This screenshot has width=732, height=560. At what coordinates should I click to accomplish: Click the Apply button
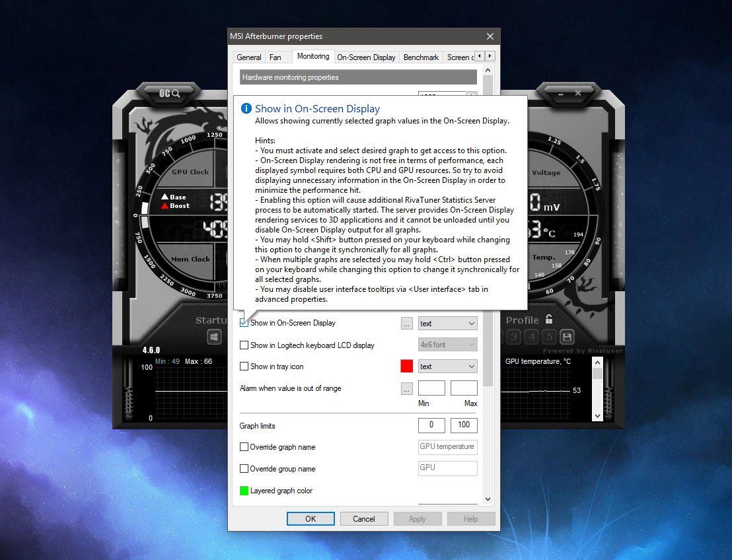coord(418,518)
